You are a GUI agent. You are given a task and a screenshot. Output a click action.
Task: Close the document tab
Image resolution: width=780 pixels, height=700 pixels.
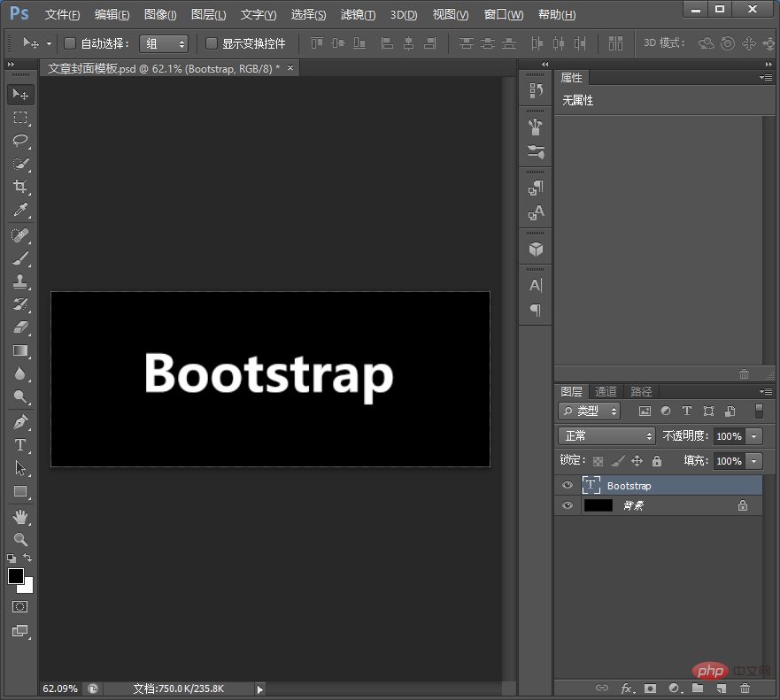point(290,67)
